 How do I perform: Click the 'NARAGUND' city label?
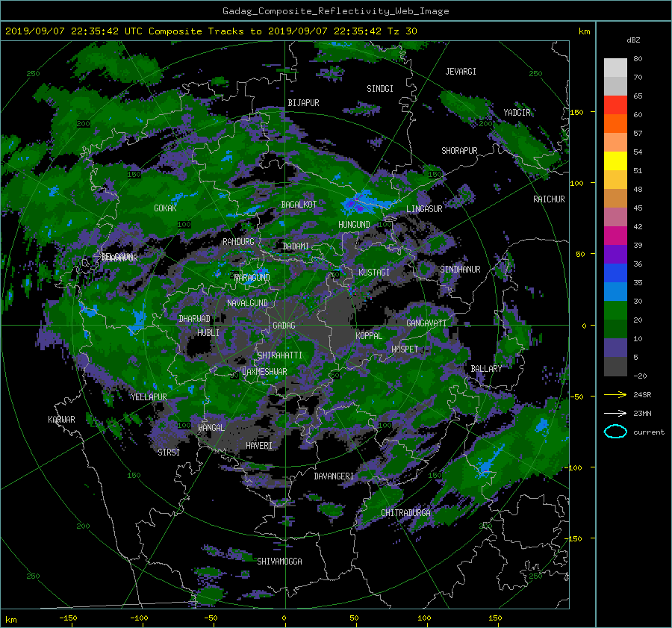pyautogui.click(x=252, y=278)
